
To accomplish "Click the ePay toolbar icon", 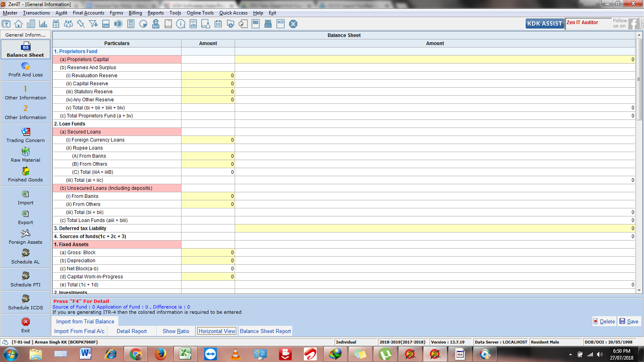I will click(156, 24).
